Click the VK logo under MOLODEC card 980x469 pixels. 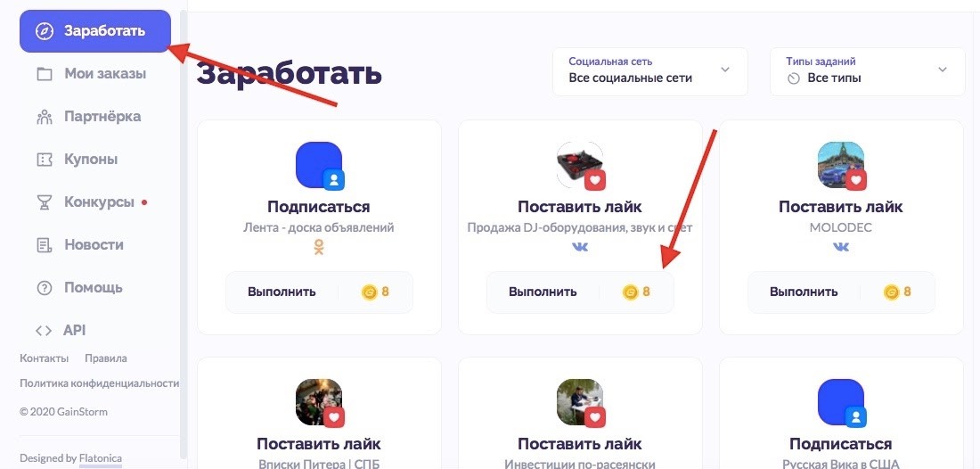coord(841,247)
